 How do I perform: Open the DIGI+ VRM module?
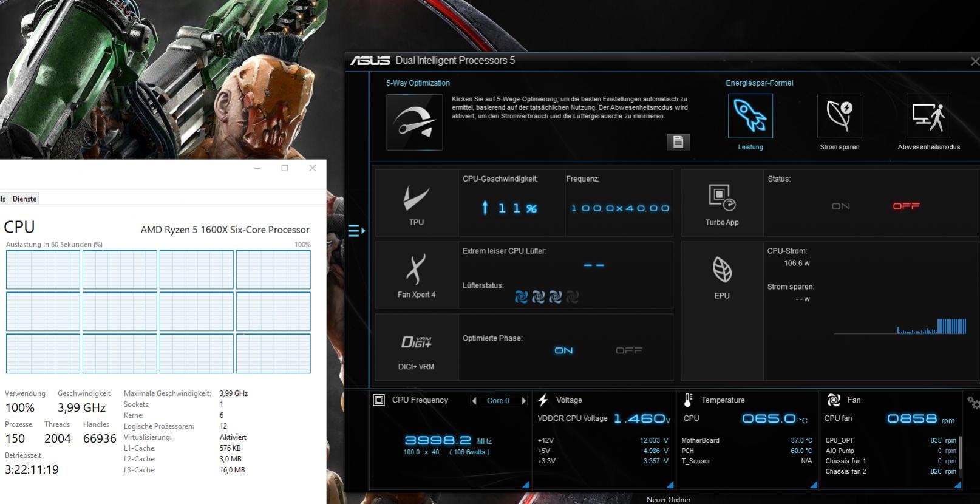click(417, 347)
